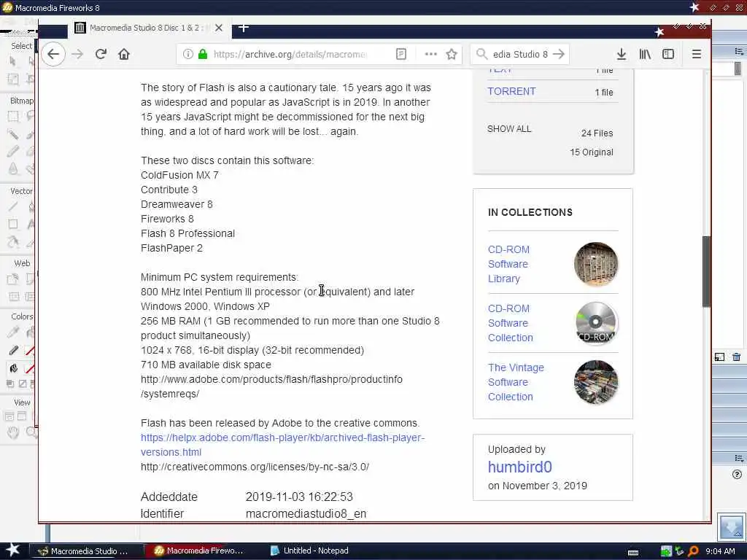Select the Rectangle Hotspot tool in Web section
This screenshot has height=560, width=747.
[x=13, y=279]
